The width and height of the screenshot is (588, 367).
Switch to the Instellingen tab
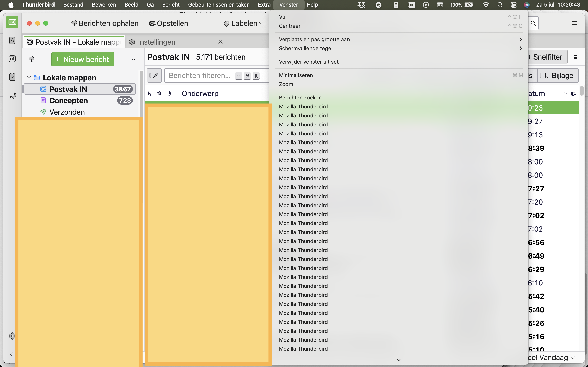(157, 42)
